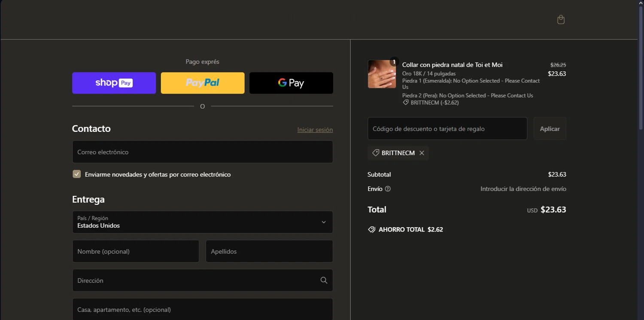Show shipping info via Envío help icon
Viewport: 644px width, 320px height.
point(388,189)
